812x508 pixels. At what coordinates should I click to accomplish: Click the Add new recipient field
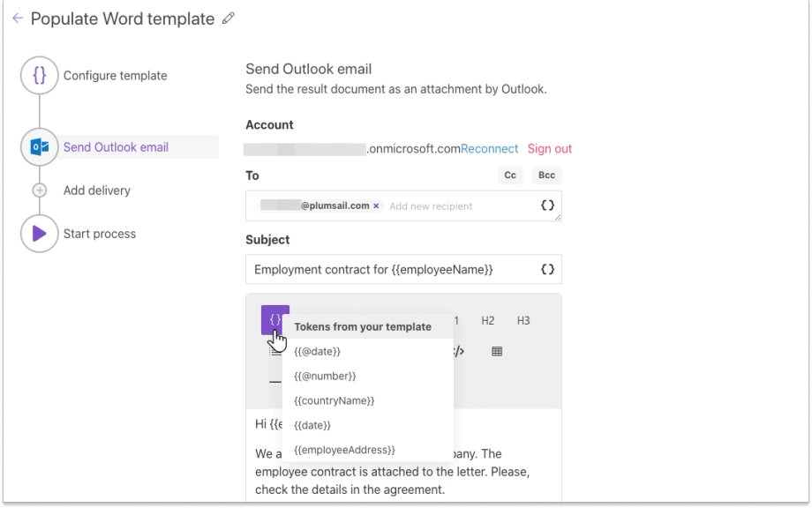pos(431,205)
